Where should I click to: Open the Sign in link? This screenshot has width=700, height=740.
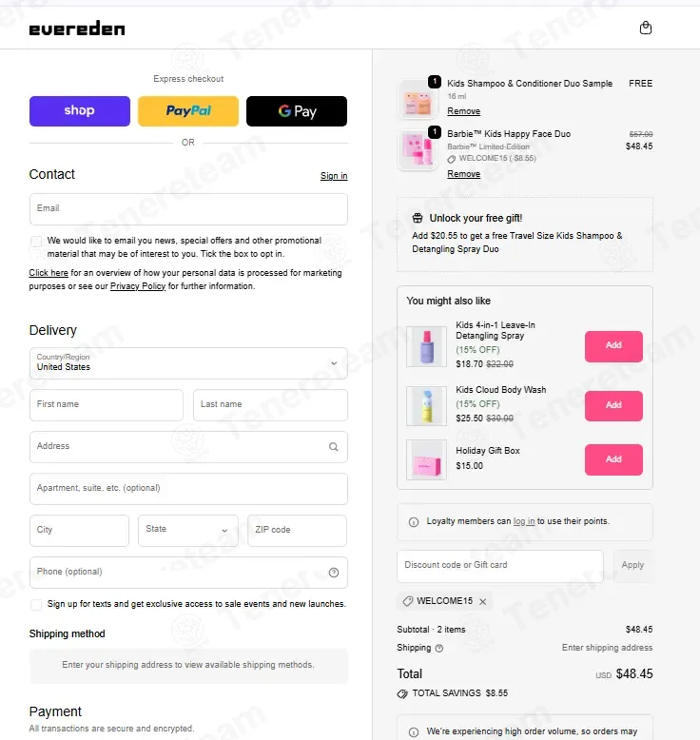(334, 176)
